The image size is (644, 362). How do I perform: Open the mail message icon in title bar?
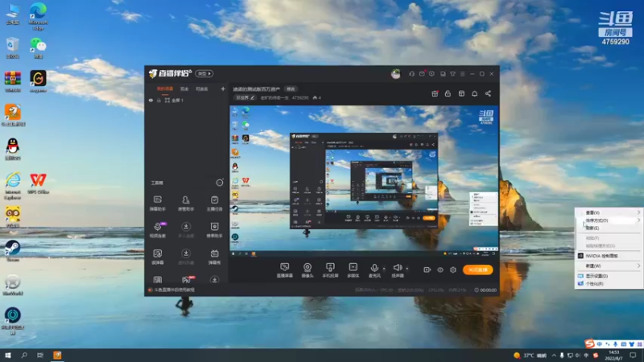tap(422, 74)
